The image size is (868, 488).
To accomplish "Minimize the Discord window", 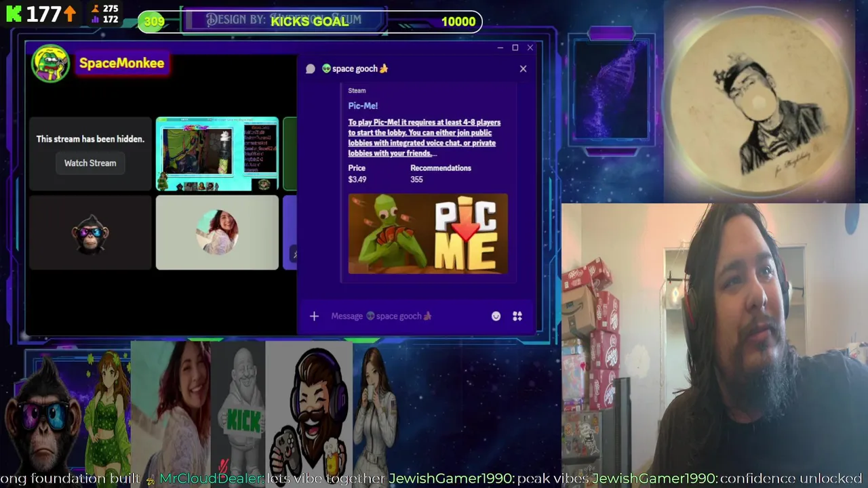I will point(500,47).
